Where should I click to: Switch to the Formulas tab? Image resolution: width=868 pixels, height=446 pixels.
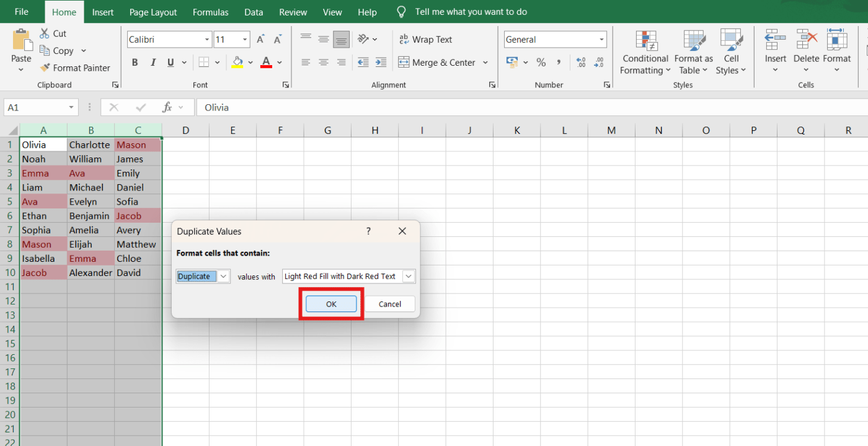click(210, 12)
